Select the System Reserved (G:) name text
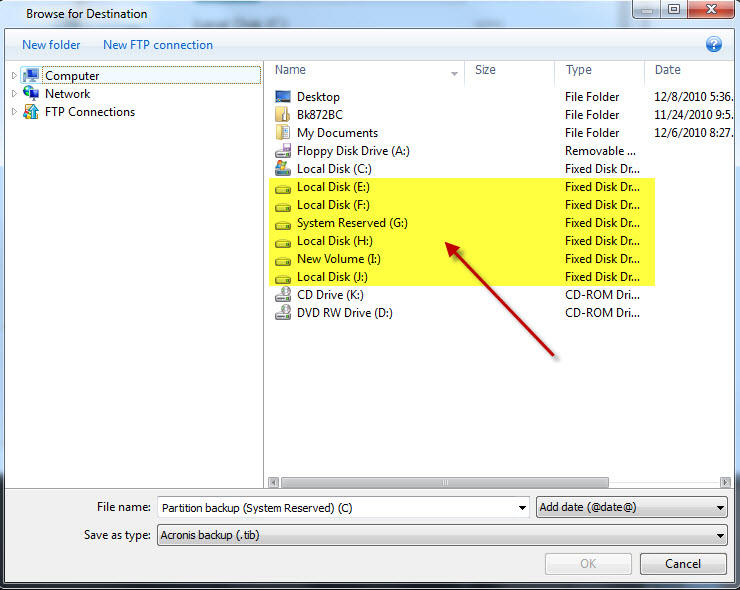The height and width of the screenshot is (590, 740). pos(352,223)
